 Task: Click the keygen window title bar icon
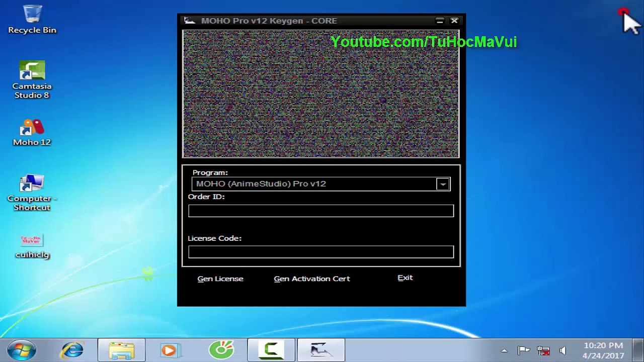point(190,21)
